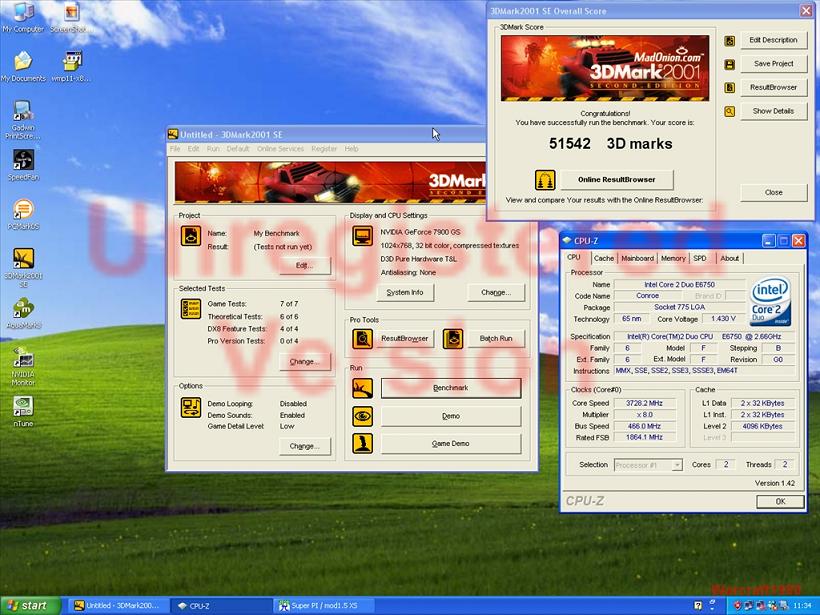Click the Save Project disk icon
820x615 pixels.
pos(730,64)
